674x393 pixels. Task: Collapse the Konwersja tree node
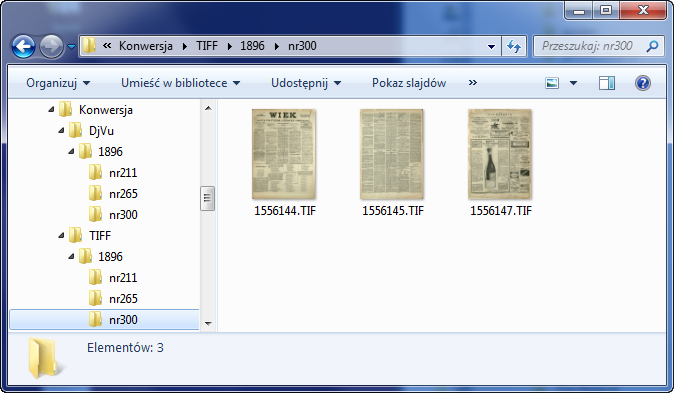tap(51, 109)
